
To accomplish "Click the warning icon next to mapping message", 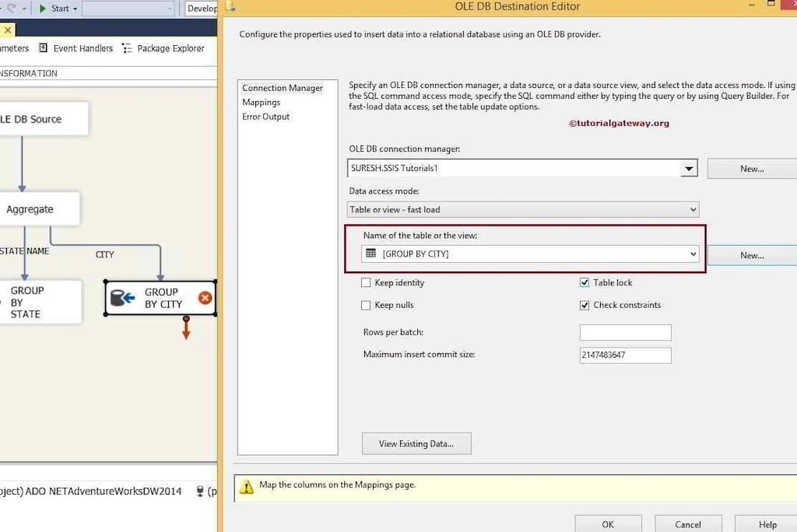I will tap(247, 485).
